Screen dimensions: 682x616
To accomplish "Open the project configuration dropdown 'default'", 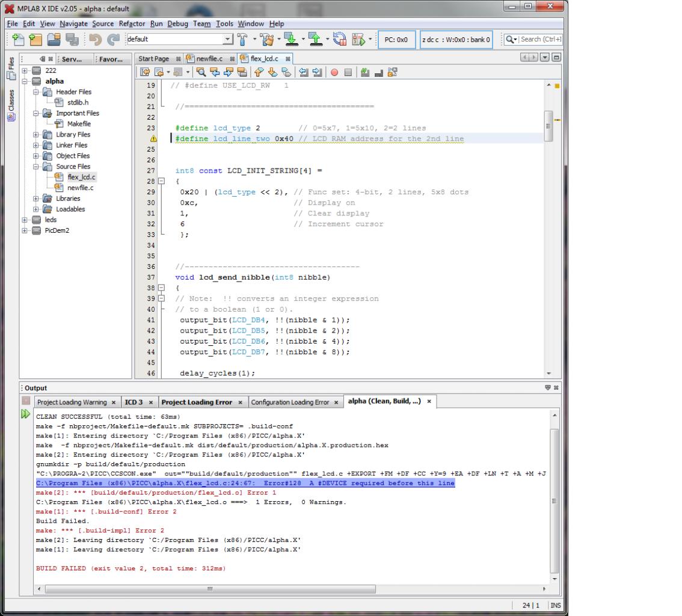I will coord(227,40).
